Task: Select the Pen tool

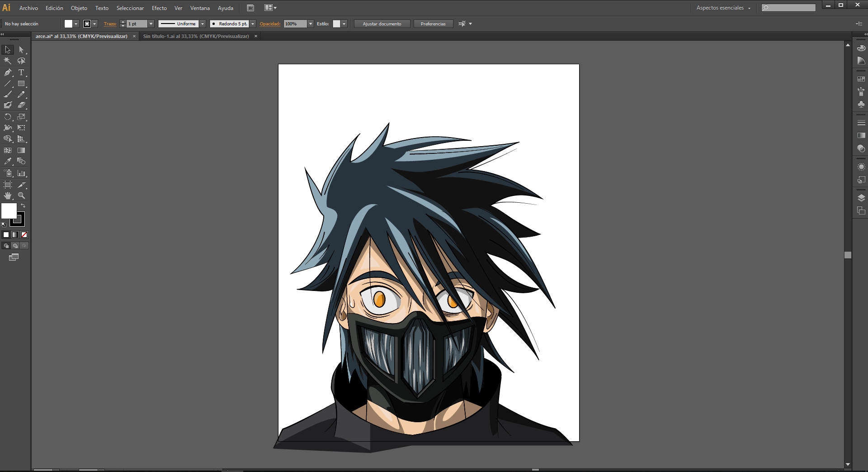Action: click(x=8, y=72)
